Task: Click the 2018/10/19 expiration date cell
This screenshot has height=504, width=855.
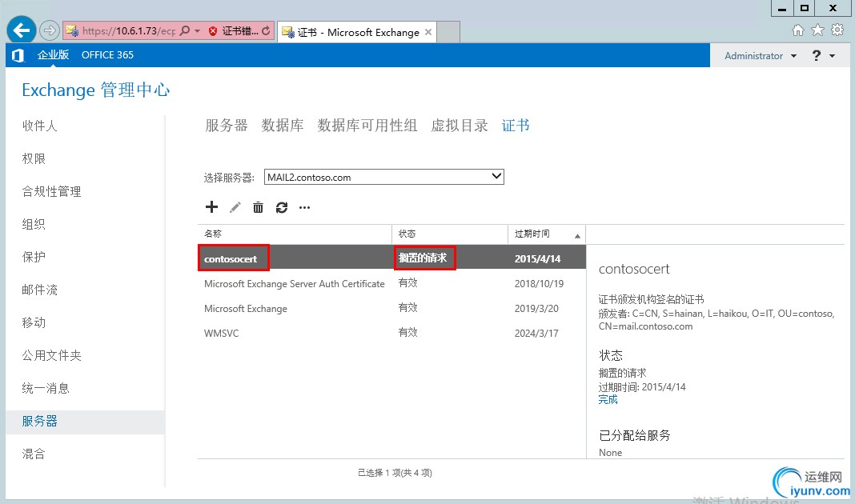Action: pos(539,283)
